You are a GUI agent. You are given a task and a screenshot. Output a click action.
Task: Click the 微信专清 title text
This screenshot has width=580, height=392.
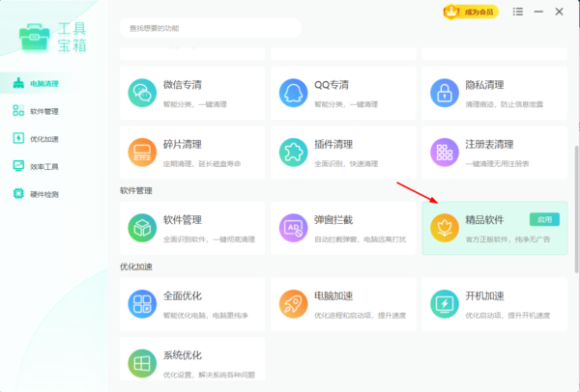(183, 85)
